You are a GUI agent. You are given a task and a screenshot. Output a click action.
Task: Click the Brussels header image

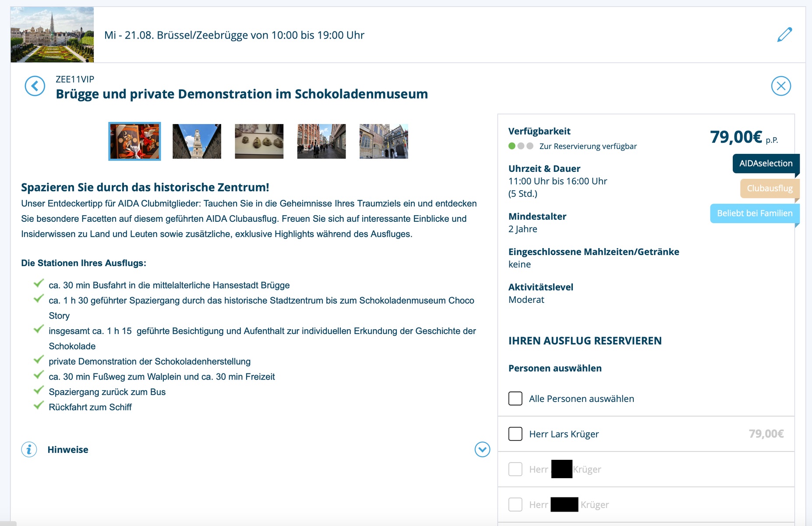click(52, 35)
